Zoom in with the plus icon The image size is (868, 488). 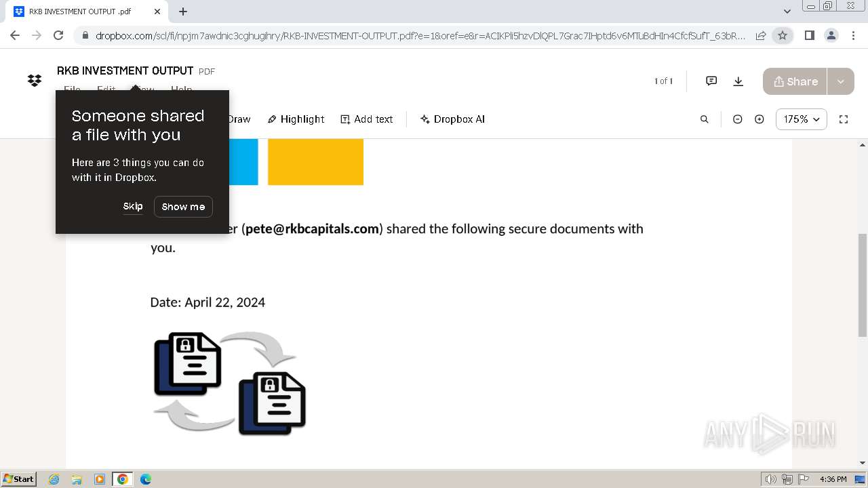[x=759, y=119]
